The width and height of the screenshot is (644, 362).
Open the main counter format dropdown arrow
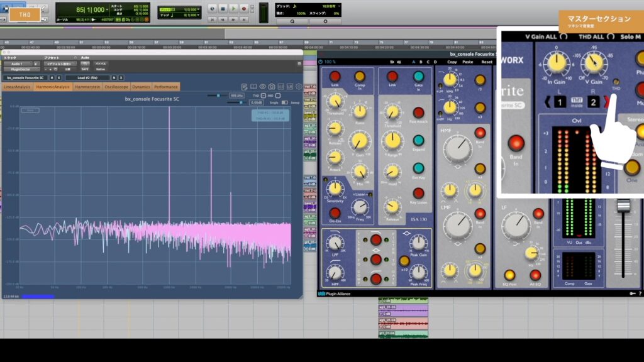[107, 9]
